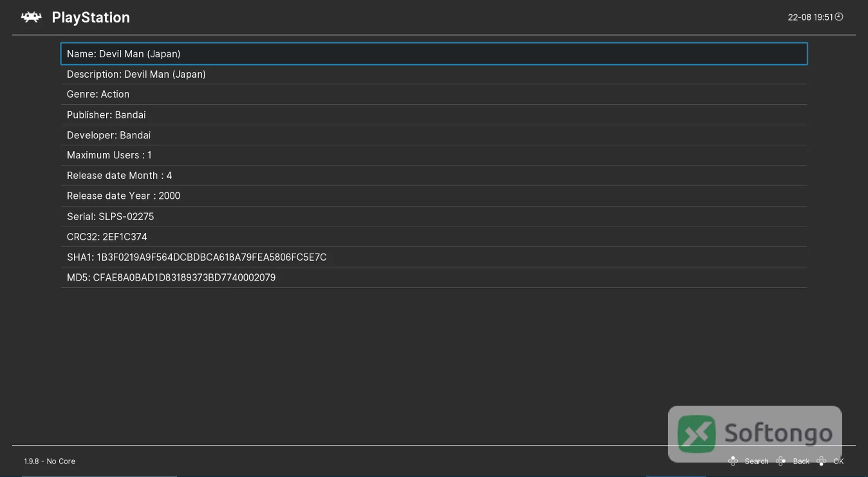Click the 22-08 19:51 date and time
The height and width of the screenshot is (477, 868).
810,17
